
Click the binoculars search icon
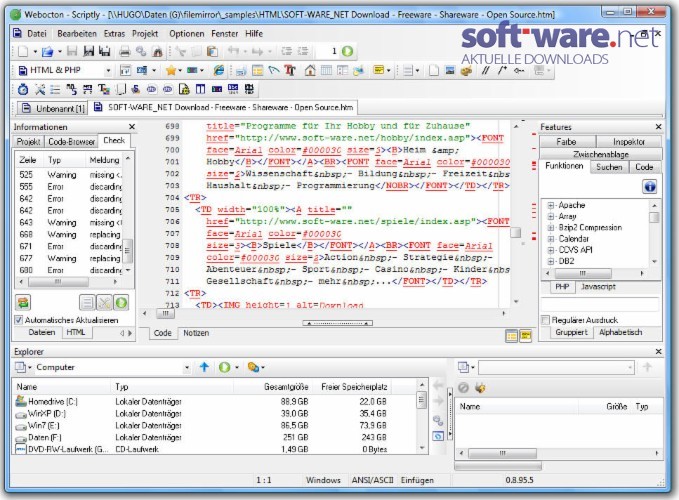pyautogui.click(x=157, y=52)
